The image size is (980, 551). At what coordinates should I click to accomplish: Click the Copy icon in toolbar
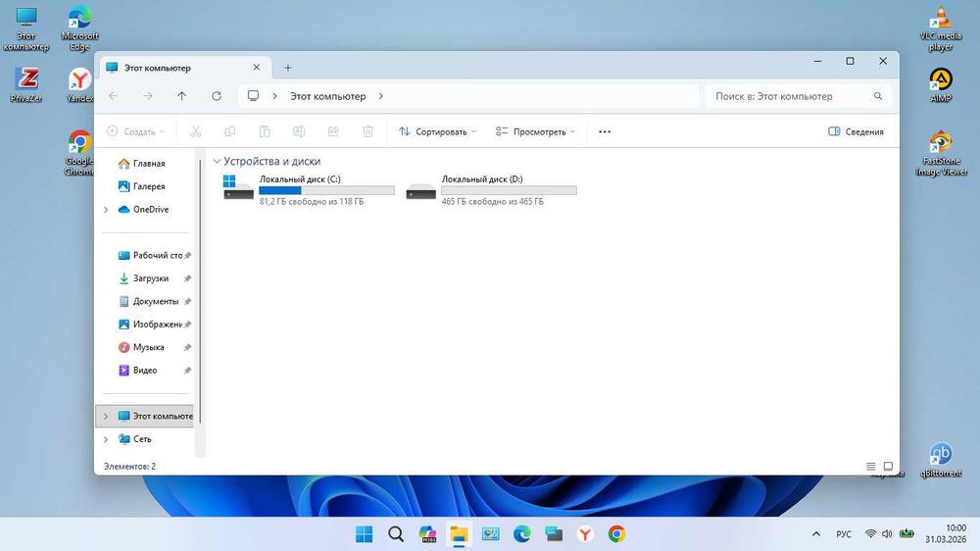[x=230, y=131]
